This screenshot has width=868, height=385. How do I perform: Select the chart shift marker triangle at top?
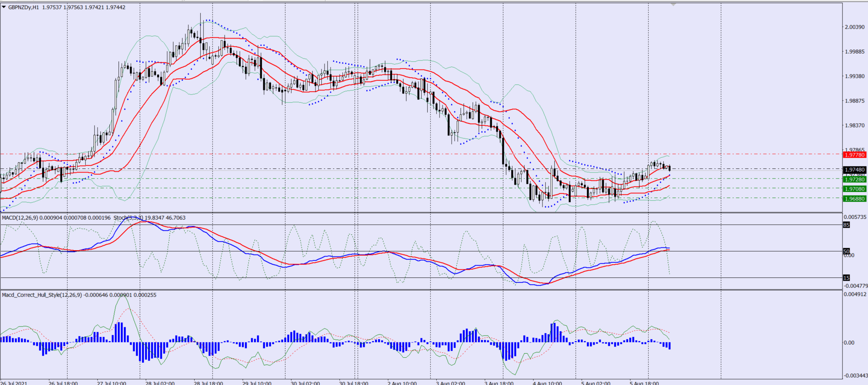[x=673, y=4]
